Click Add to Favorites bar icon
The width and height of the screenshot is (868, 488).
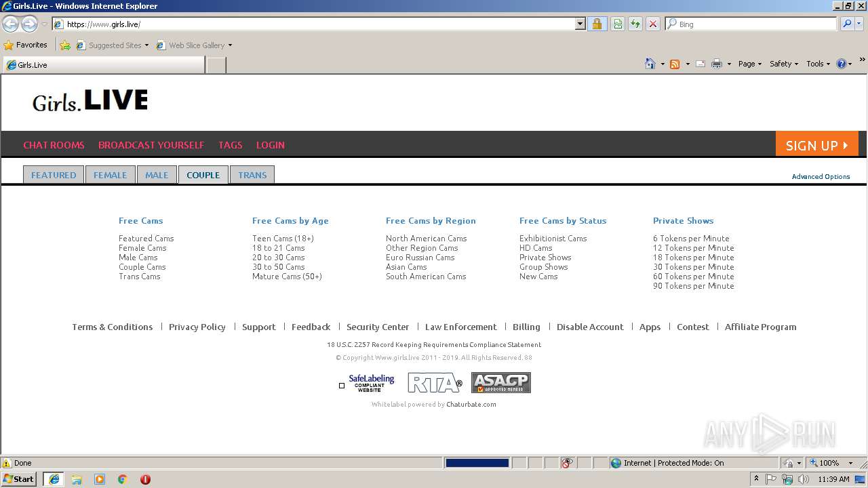[65, 45]
